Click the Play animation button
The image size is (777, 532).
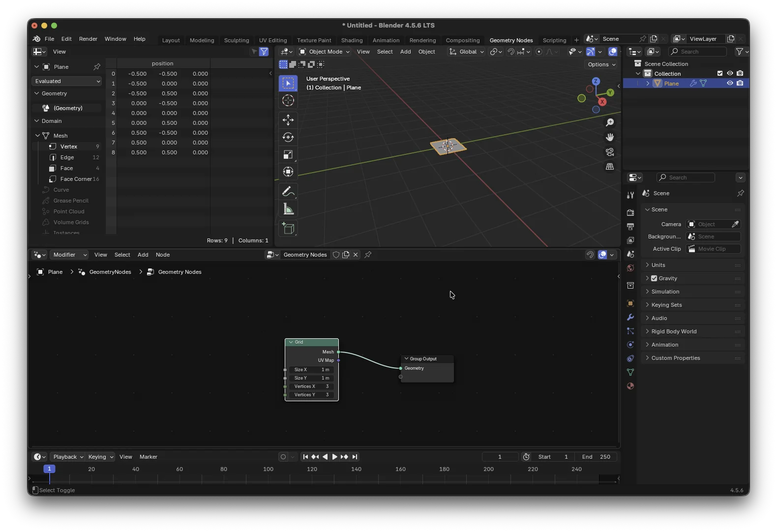(x=334, y=457)
